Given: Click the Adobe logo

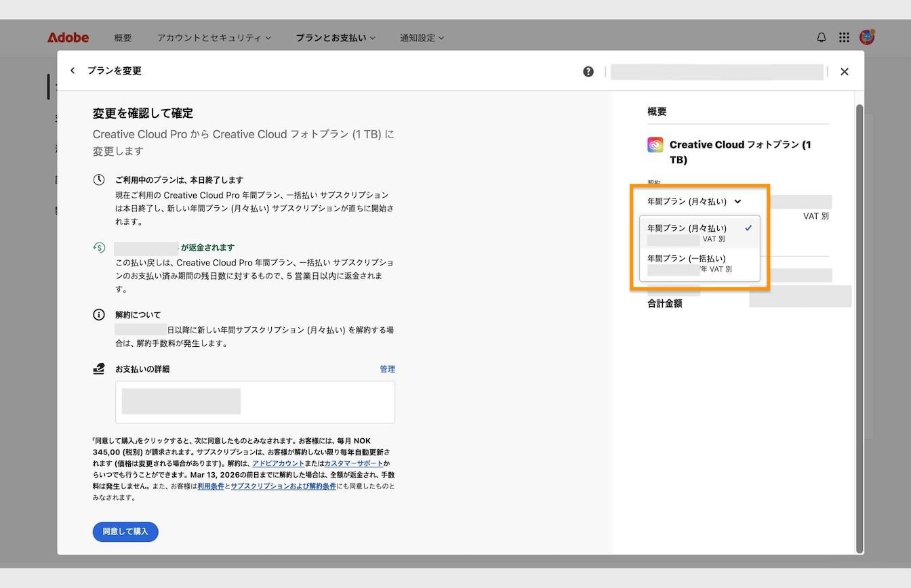Looking at the screenshot, I should point(68,37).
